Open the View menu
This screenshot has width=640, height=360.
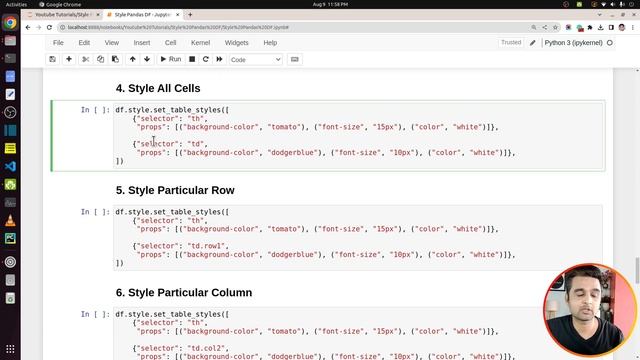tap(111, 42)
